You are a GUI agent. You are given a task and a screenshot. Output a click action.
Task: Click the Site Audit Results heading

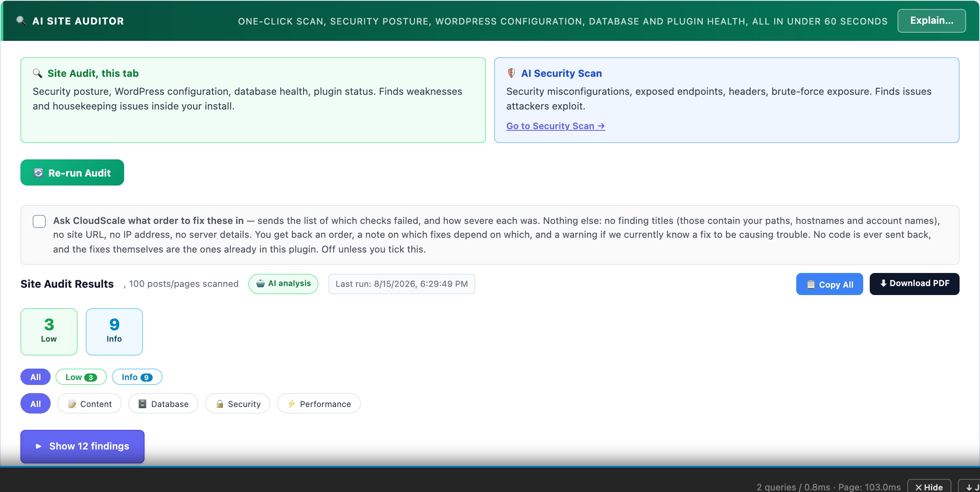click(67, 284)
